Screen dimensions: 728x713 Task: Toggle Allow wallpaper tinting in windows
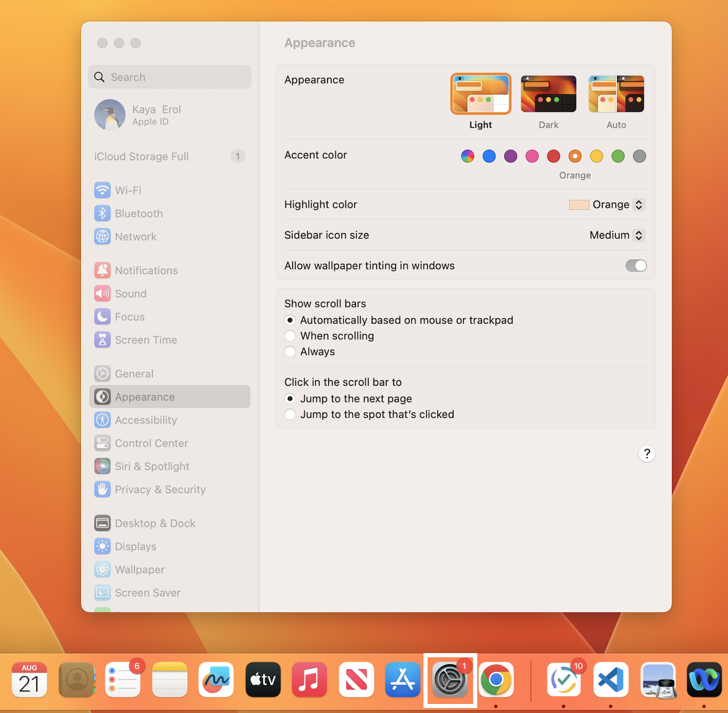pos(636,266)
